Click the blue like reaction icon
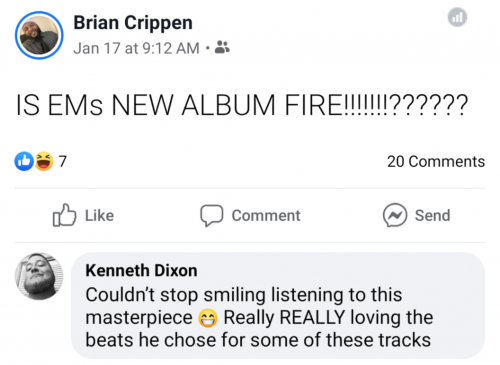The image size is (500, 365). coord(24,161)
